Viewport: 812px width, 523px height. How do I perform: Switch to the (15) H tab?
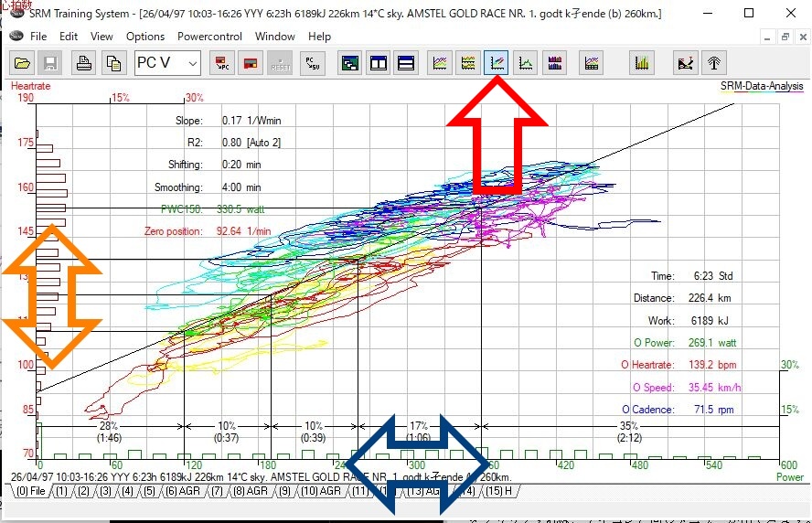(498, 491)
